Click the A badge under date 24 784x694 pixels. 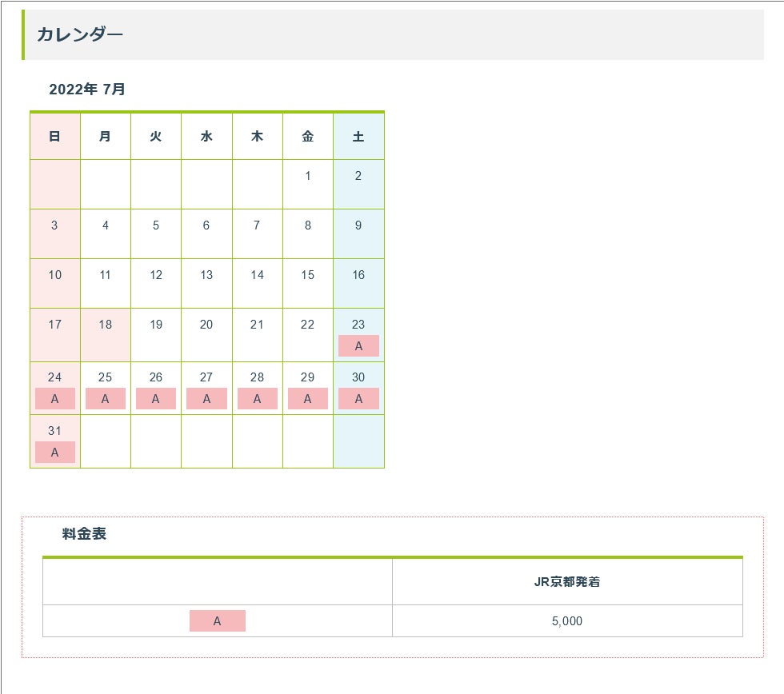click(x=55, y=399)
